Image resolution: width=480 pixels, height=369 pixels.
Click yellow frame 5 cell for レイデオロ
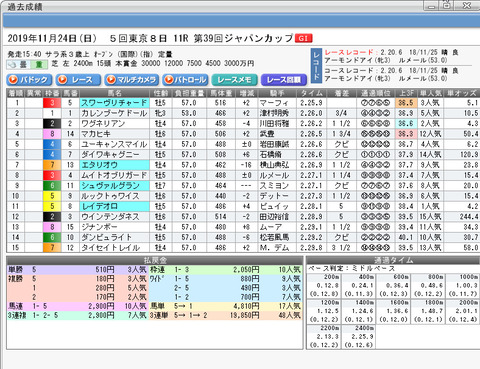52,206
